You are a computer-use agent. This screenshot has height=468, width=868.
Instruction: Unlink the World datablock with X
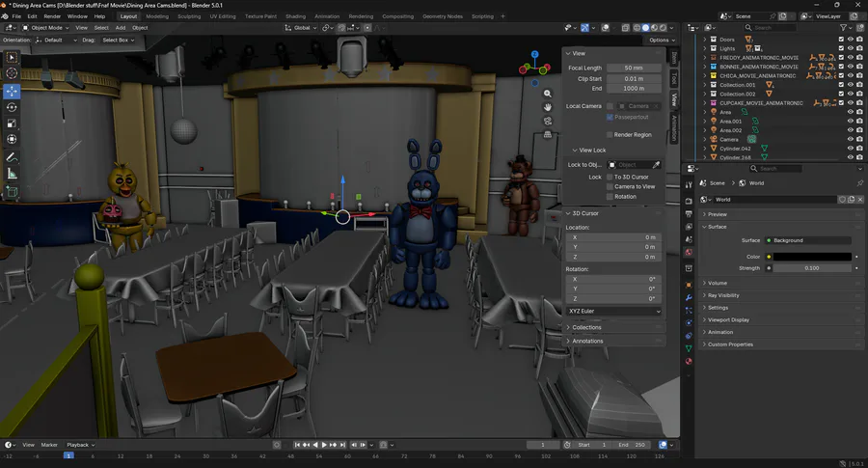point(859,200)
